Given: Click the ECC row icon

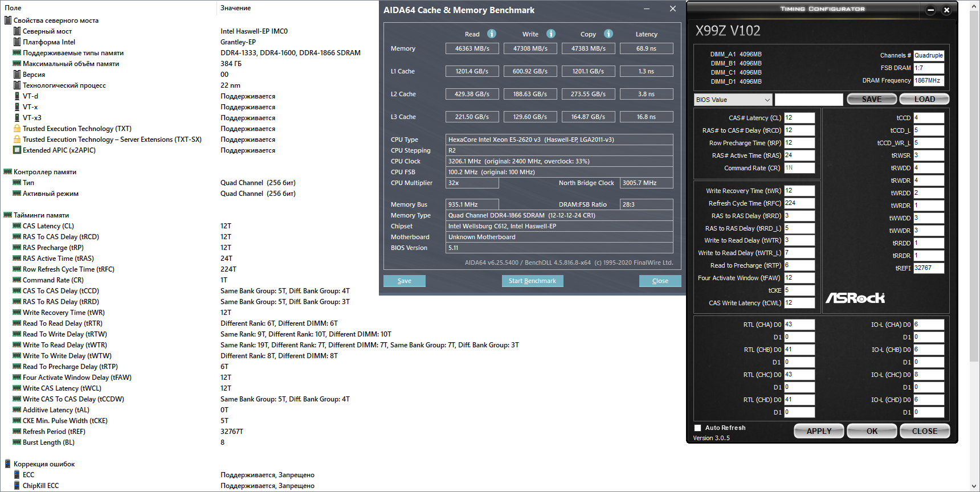Looking at the screenshot, I should 17,475.
